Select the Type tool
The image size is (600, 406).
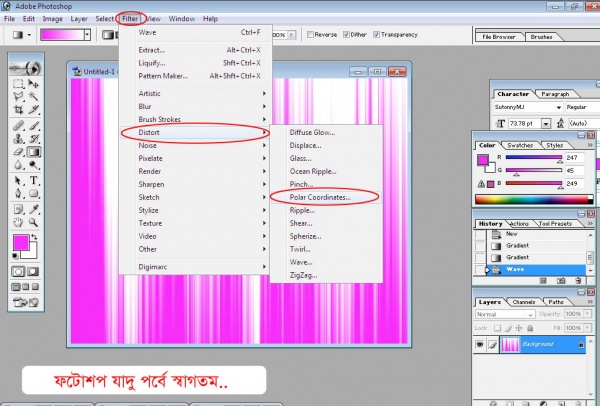pyautogui.click(x=34, y=181)
